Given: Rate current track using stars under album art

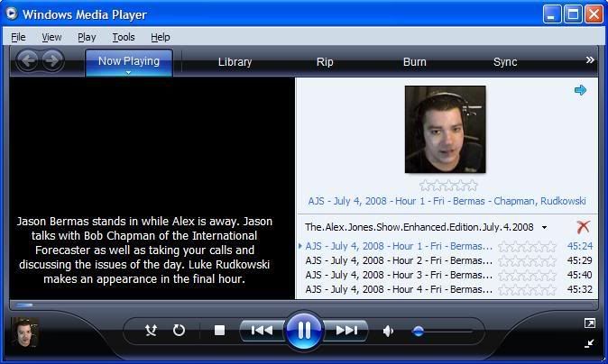Looking at the screenshot, I should [448, 186].
